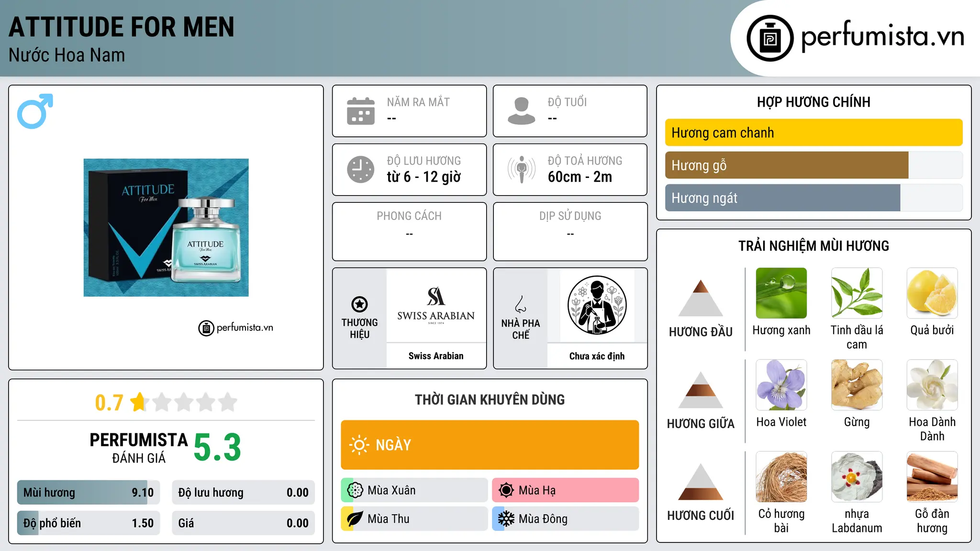
Task: Click the NĂM RA MẮT label
Action: click(418, 102)
